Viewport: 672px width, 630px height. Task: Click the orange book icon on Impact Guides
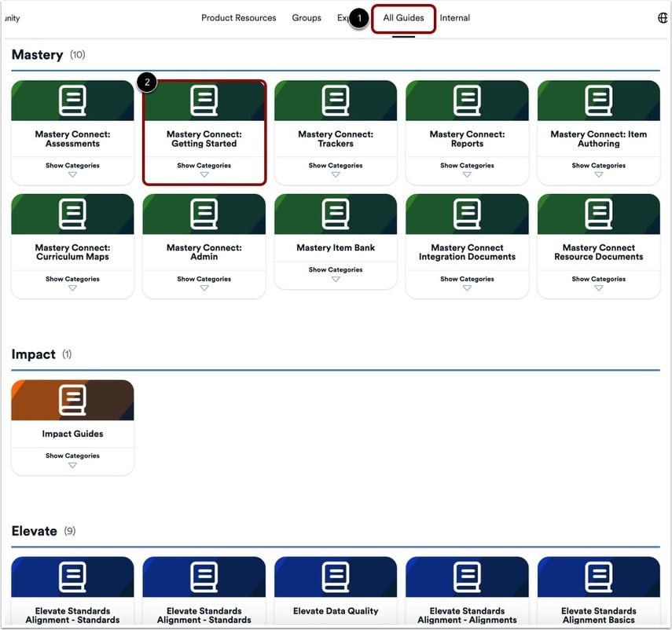(x=72, y=400)
